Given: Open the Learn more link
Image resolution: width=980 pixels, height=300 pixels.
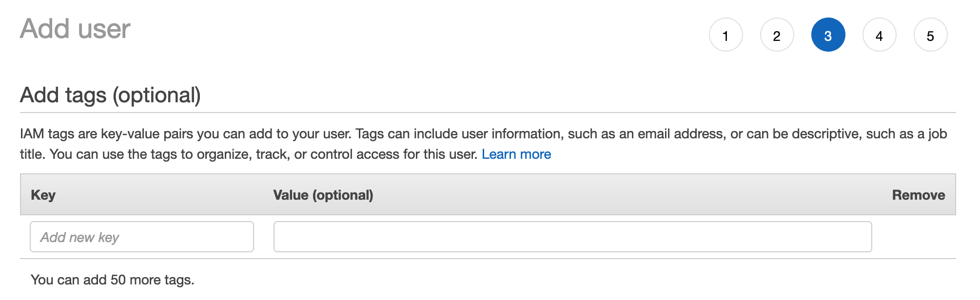Looking at the screenshot, I should click(x=516, y=154).
